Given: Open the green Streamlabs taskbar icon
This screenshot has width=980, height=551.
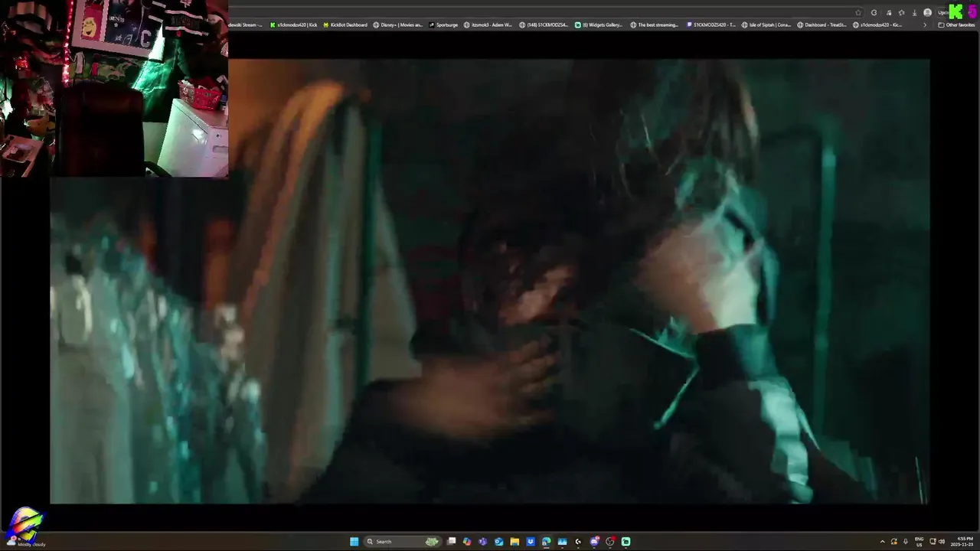Looking at the screenshot, I should click(626, 542).
